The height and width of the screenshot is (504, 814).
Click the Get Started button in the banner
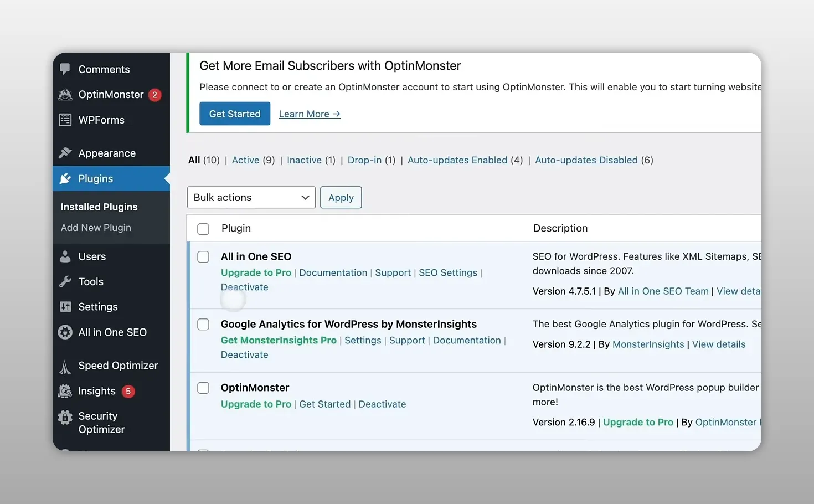235,114
